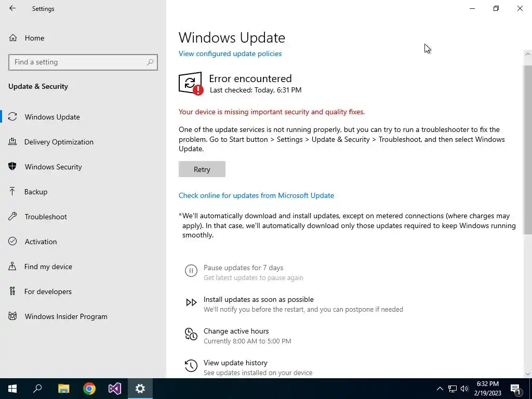Screen dimensions: 532x399
Task: Check online for updates from Microsoft Update
Action: click(x=256, y=195)
